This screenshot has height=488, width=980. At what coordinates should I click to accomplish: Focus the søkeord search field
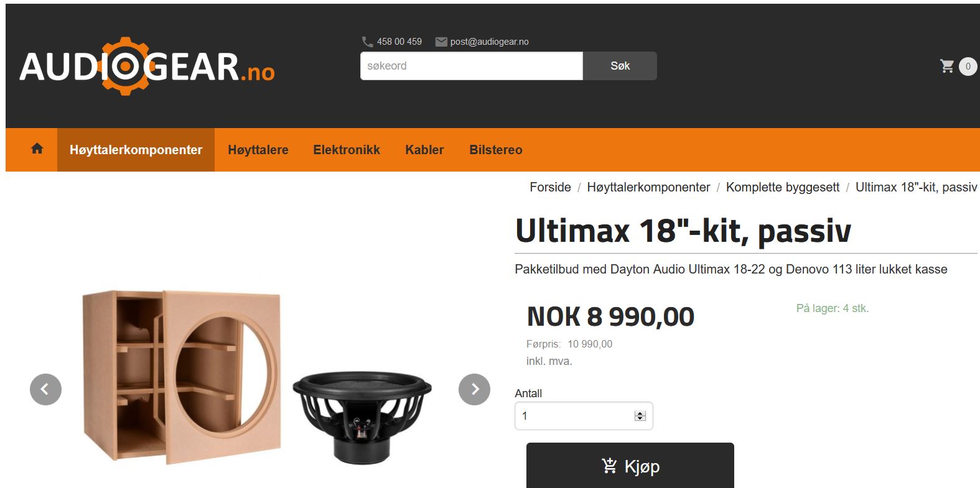472,66
